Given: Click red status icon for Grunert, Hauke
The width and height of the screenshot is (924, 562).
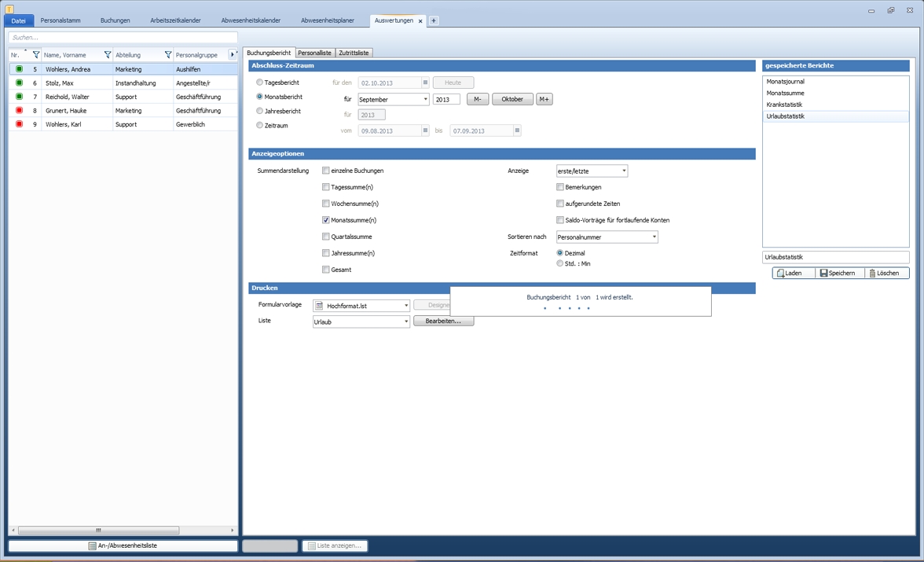Looking at the screenshot, I should point(19,110).
